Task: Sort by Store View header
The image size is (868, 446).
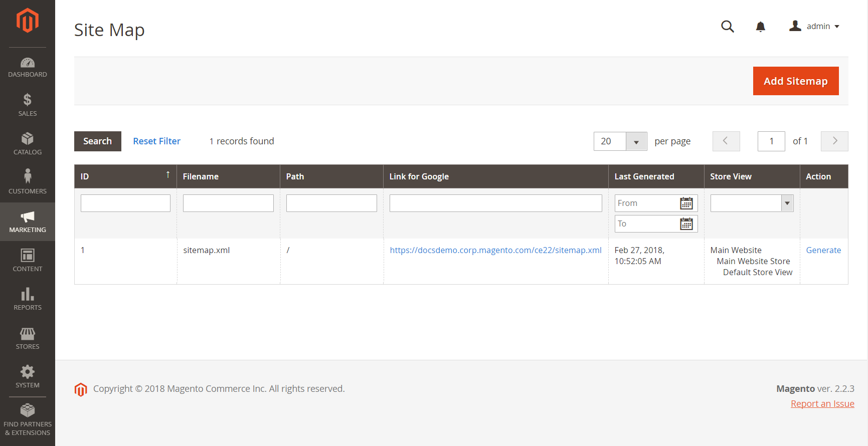Action: (752, 176)
